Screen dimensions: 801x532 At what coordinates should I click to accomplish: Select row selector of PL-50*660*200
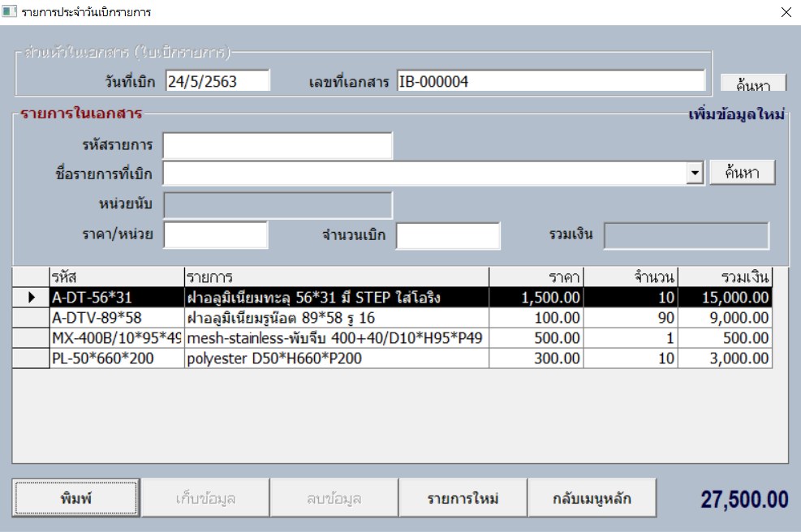tap(31, 358)
